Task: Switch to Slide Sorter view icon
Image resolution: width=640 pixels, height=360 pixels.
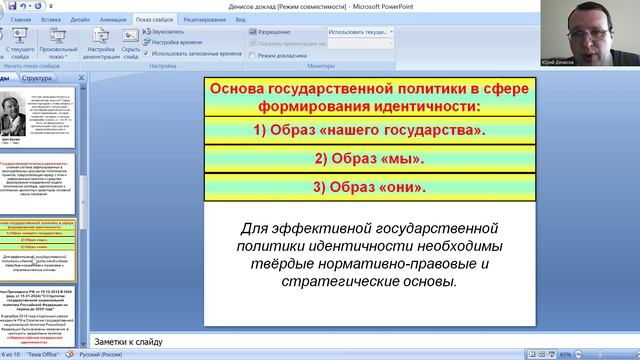Action: point(542,354)
